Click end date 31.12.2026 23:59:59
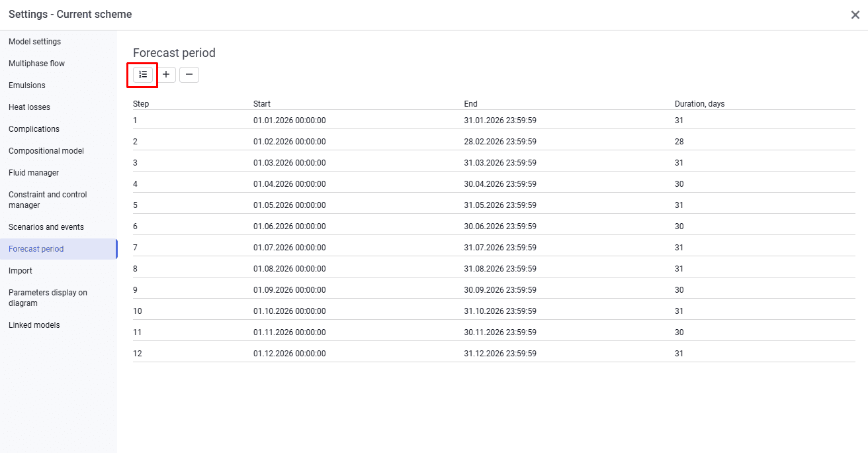The height and width of the screenshot is (453, 868). pos(500,354)
